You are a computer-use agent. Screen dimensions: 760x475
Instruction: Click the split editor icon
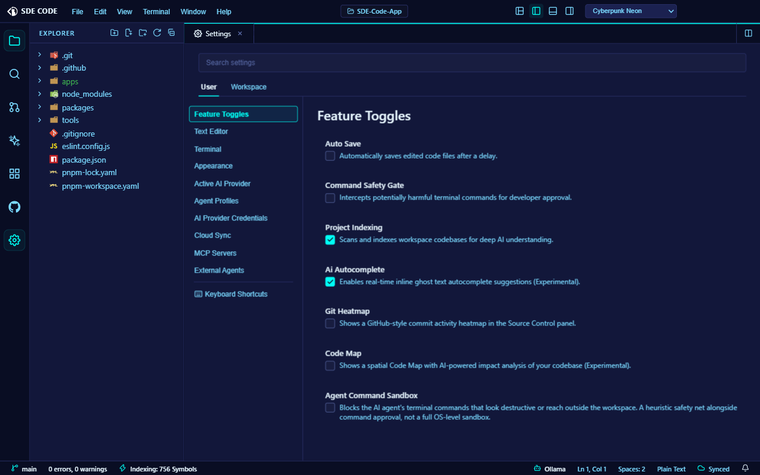(x=748, y=33)
